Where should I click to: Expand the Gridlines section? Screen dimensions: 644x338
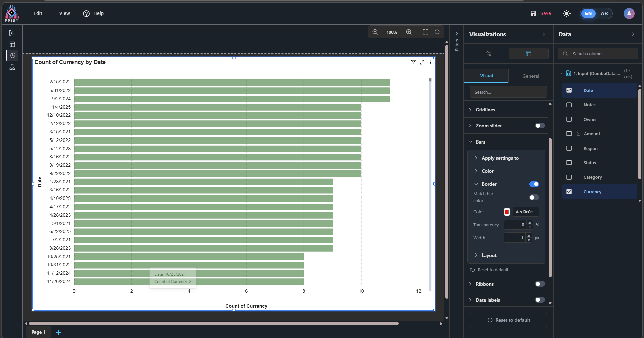[x=485, y=110]
